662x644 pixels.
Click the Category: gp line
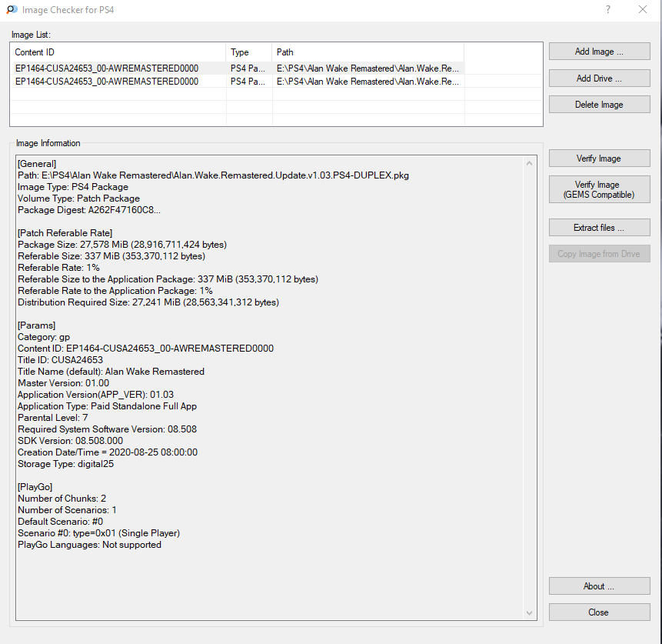coord(44,337)
